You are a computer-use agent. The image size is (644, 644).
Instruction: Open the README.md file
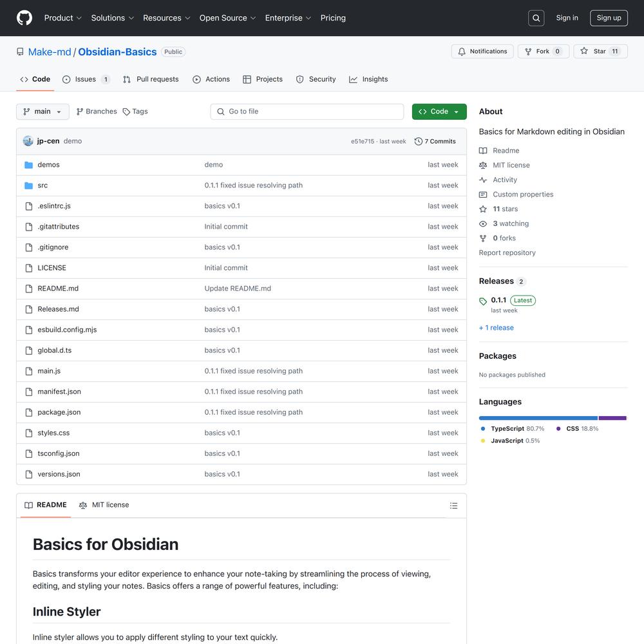[58, 289]
